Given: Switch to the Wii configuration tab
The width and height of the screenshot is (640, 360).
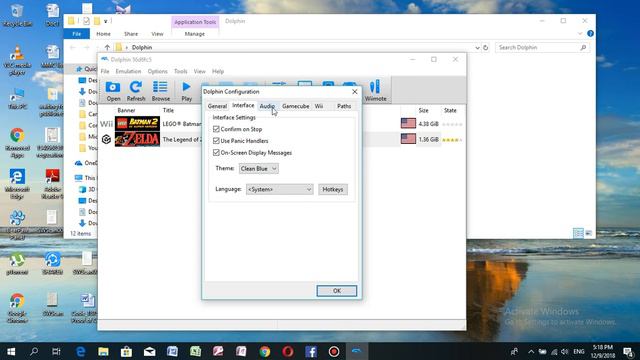Looking at the screenshot, I should click(319, 106).
